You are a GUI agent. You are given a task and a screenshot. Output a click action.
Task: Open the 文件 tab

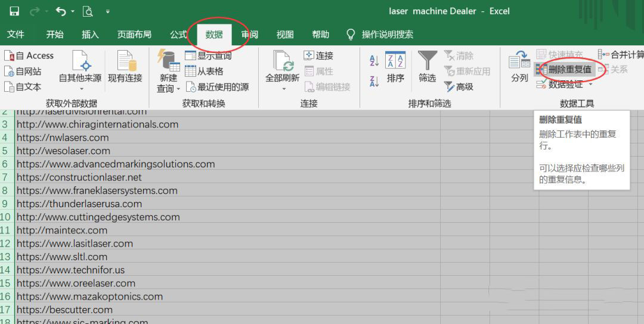click(x=16, y=35)
